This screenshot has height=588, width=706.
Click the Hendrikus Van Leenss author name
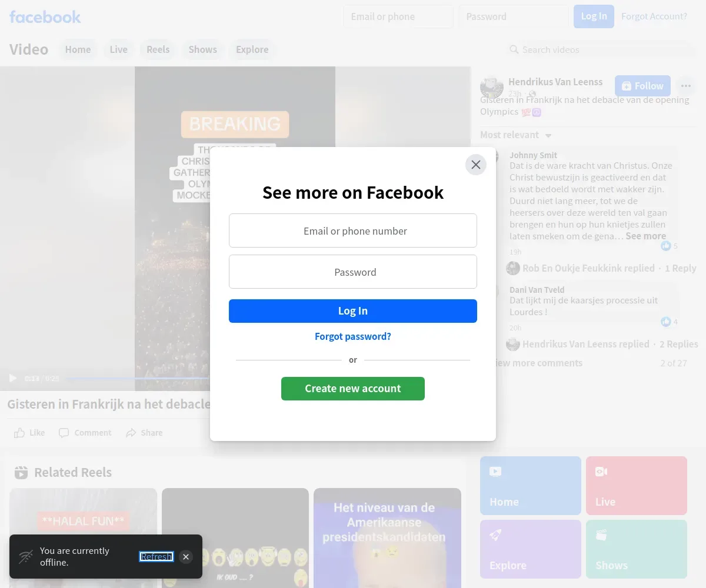coord(555,82)
